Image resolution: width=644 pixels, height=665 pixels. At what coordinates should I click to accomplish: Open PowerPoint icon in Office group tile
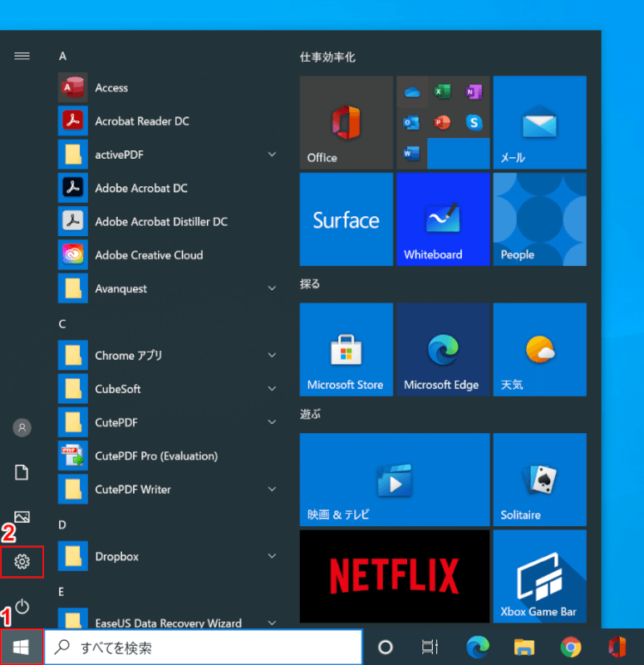[443, 123]
